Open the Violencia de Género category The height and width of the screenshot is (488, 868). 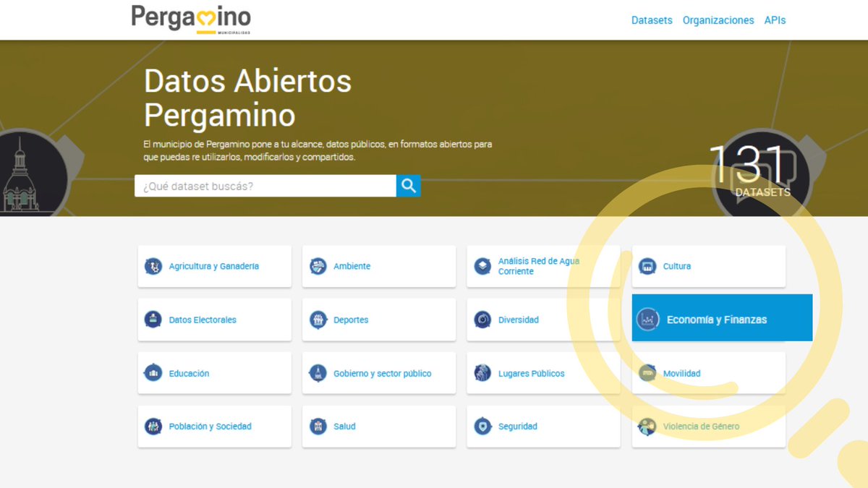(x=647, y=427)
